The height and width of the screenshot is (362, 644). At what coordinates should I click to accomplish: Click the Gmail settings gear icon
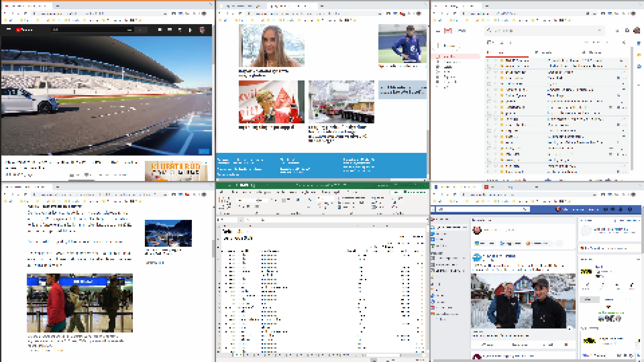click(x=624, y=42)
